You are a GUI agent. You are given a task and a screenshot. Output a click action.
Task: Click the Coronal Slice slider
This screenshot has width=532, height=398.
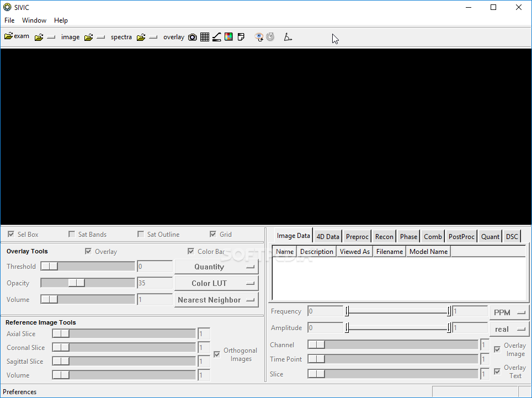pyautogui.click(x=124, y=347)
